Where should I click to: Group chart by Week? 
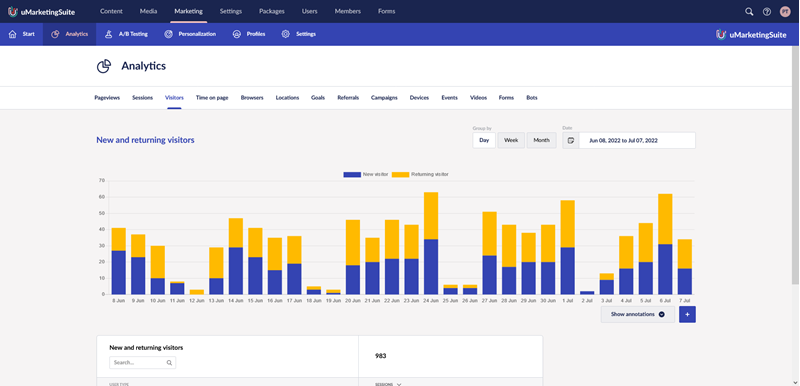pyautogui.click(x=511, y=140)
